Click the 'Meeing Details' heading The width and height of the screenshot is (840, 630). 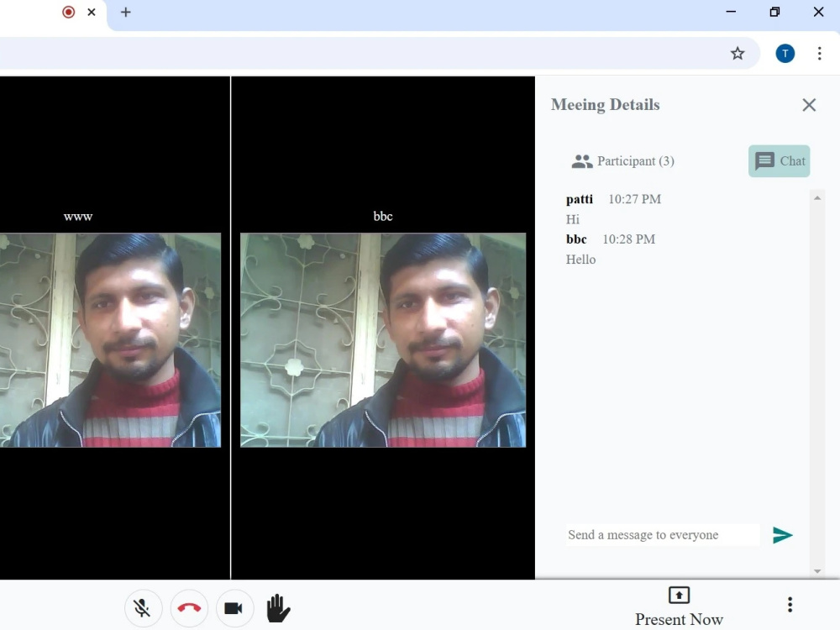[x=606, y=104]
